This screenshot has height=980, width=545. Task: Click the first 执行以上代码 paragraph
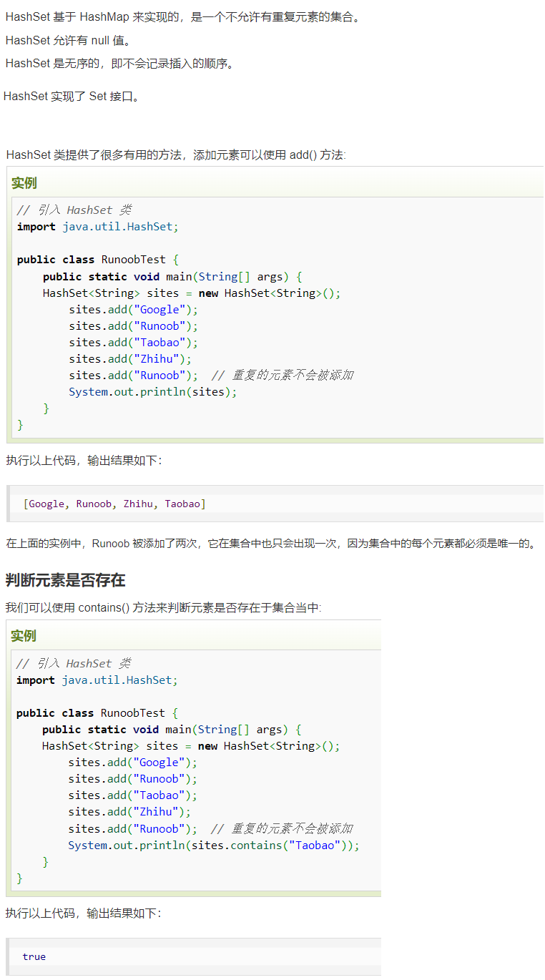pyautogui.click(x=84, y=461)
